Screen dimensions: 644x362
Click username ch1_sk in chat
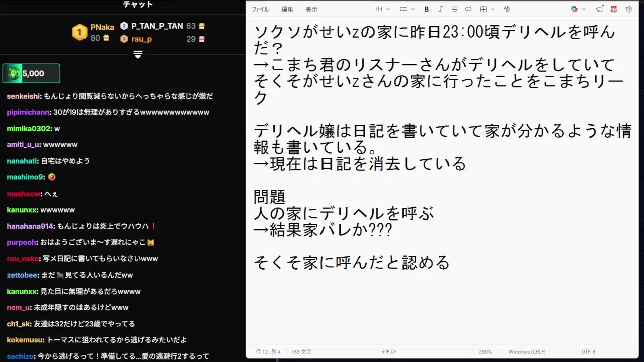19,324
